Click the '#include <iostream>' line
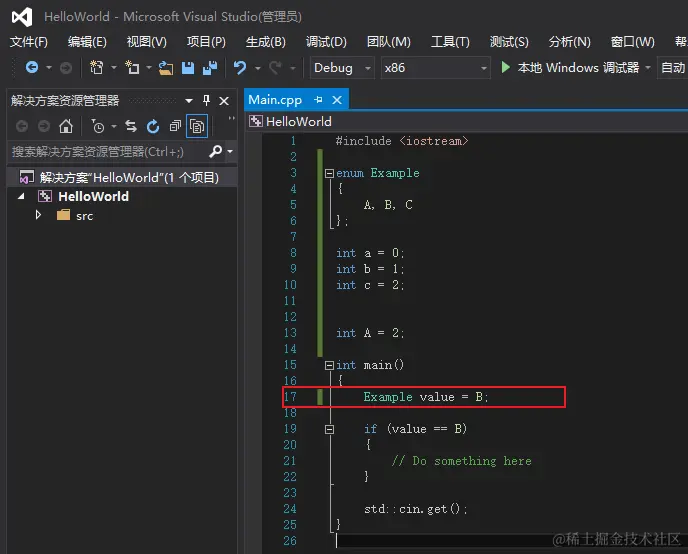The height and width of the screenshot is (554, 688). pyautogui.click(x=402, y=141)
